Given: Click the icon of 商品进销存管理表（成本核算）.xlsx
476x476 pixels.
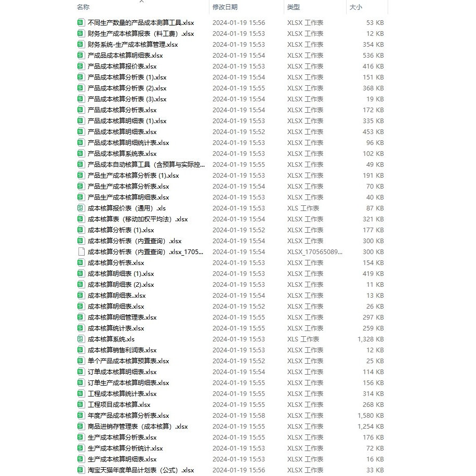Looking at the screenshot, I should click(81, 426).
